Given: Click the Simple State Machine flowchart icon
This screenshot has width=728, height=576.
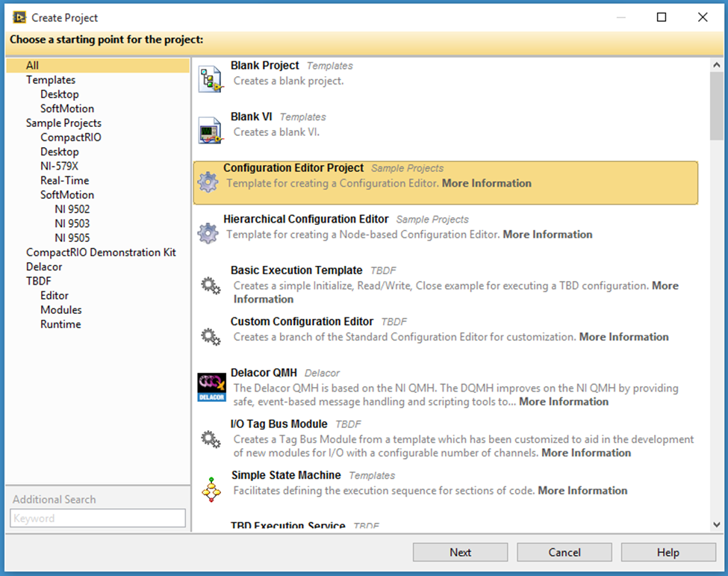Looking at the screenshot, I should (211, 489).
